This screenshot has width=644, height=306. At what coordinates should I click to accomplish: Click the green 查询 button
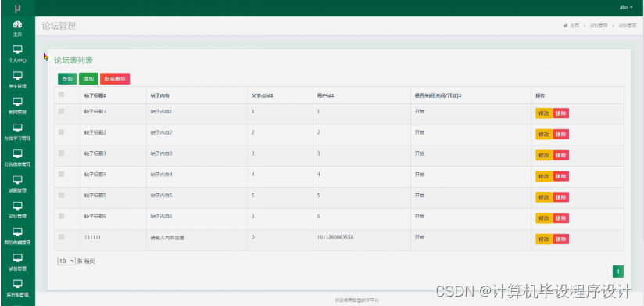coord(67,79)
